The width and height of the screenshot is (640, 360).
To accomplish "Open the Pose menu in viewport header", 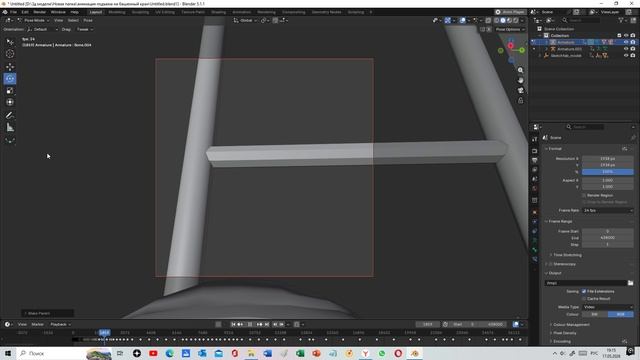I will click(88, 20).
